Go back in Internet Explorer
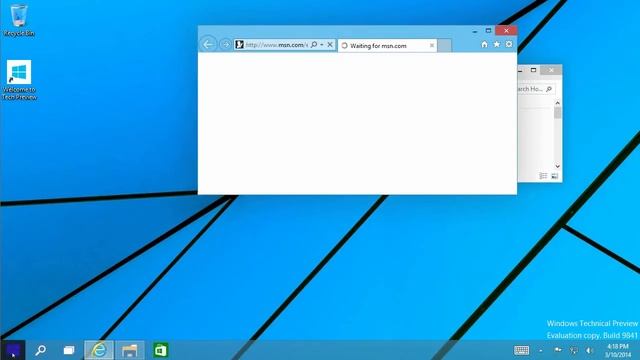The image size is (640, 360). tap(208, 44)
